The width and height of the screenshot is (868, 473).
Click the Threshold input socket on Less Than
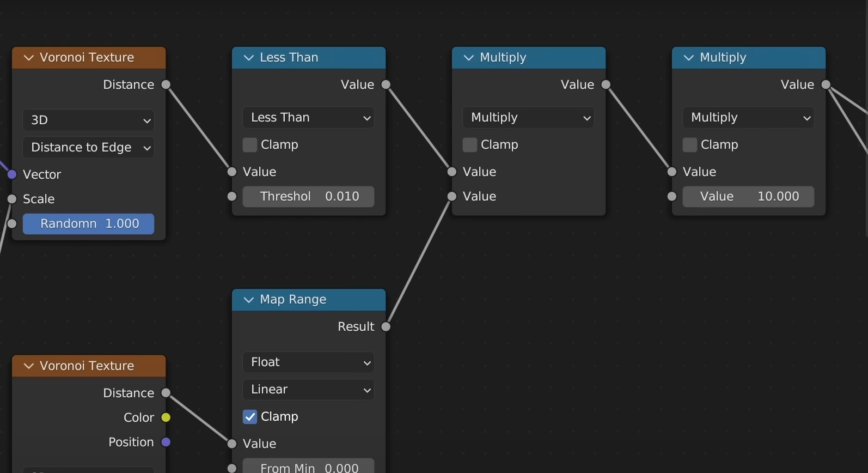(x=232, y=196)
